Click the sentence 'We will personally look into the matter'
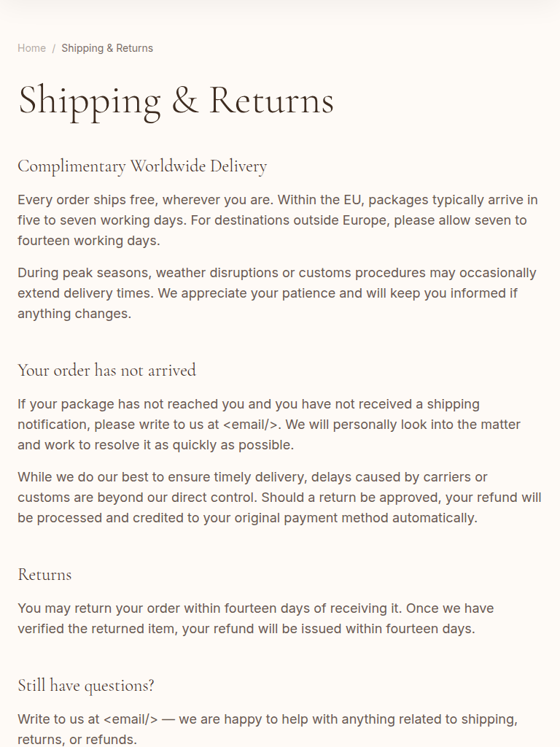 click(x=405, y=425)
